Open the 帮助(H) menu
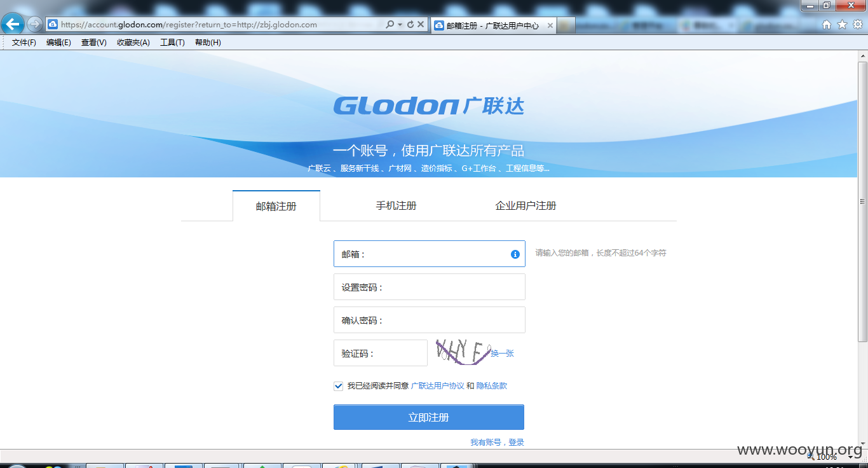Viewport: 868px width, 468px height. pyautogui.click(x=208, y=43)
